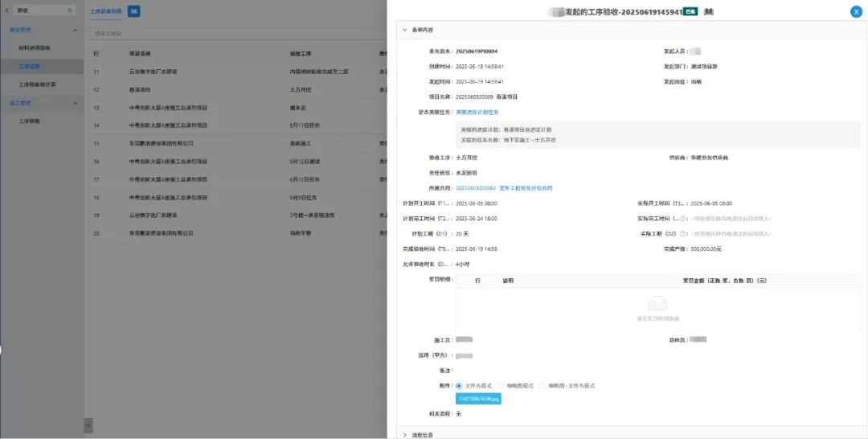Click the bottom-left sidebar collapse handle
Viewport: 868px width, 439px height.
tap(88, 425)
